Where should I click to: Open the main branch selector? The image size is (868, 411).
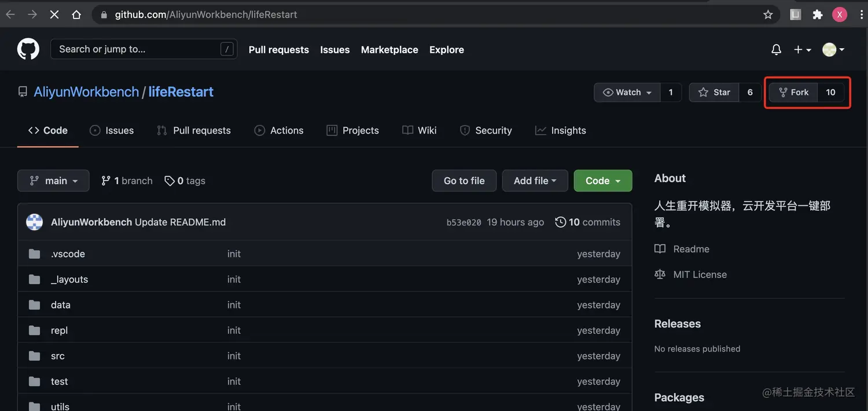[53, 181]
